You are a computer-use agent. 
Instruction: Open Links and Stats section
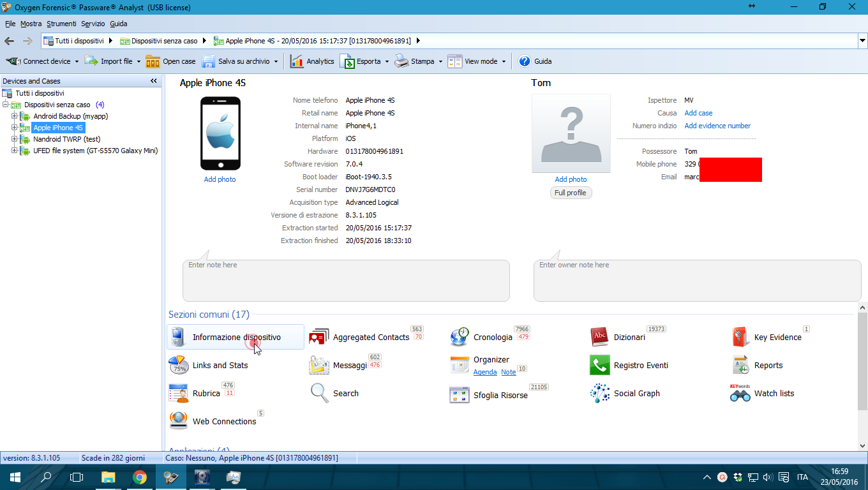click(x=220, y=365)
